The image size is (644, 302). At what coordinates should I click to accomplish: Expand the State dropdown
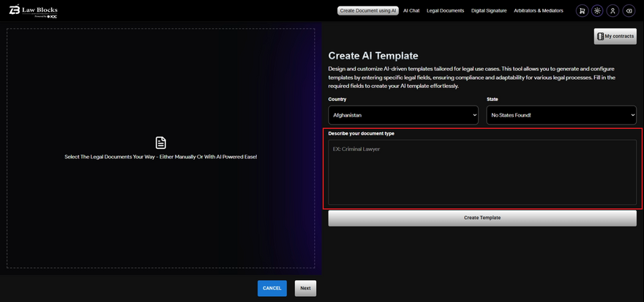(561, 115)
